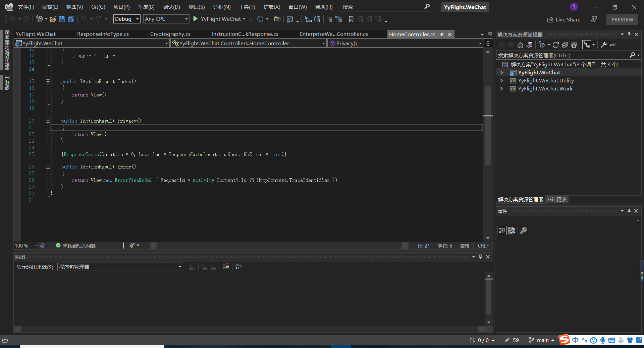Toggle Categorized view in Properties panel
Screen dimensions: 644x348
[502, 230]
